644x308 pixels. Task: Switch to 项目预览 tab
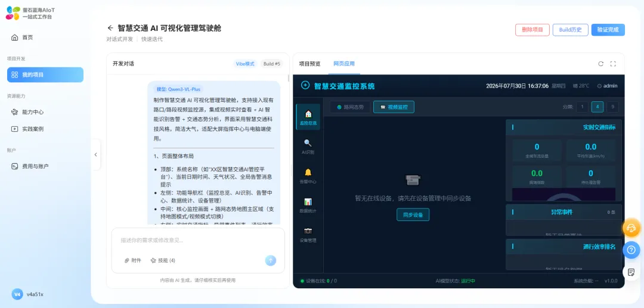(x=309, y=64)
